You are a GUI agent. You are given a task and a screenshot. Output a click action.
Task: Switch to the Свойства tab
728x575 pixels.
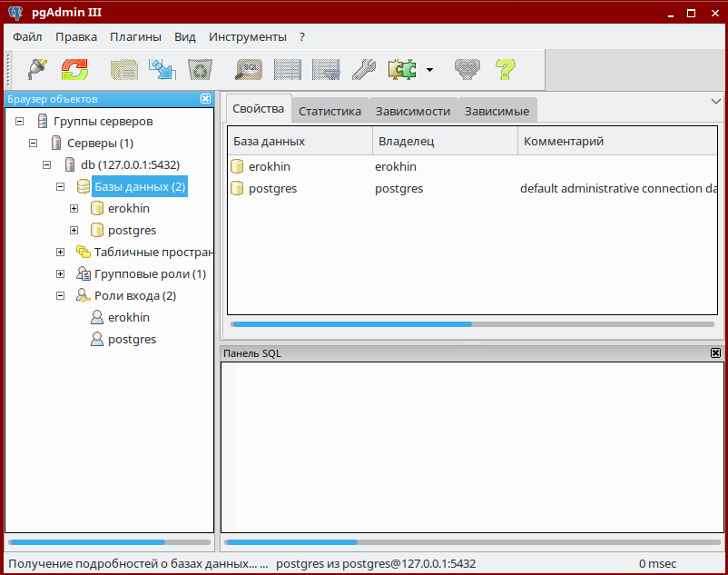pyautogui.click(x=258, y=109)
